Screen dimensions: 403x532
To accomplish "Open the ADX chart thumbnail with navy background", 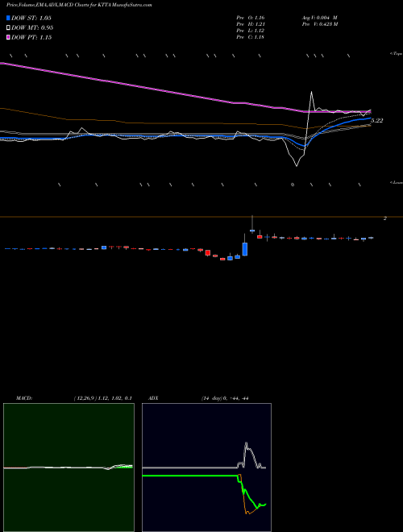I will 206,468.
